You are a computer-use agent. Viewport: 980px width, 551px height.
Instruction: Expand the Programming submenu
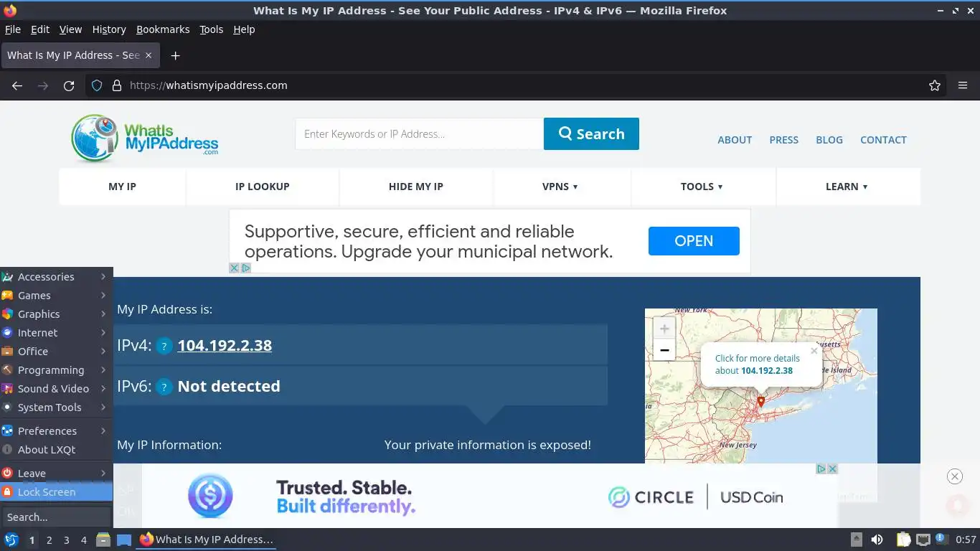[56, 370]
